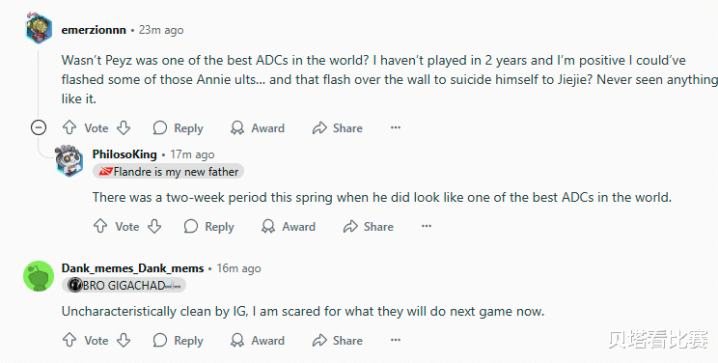
Task: Give an Award to emerzionnn's comment
Action: coord(257,128)
